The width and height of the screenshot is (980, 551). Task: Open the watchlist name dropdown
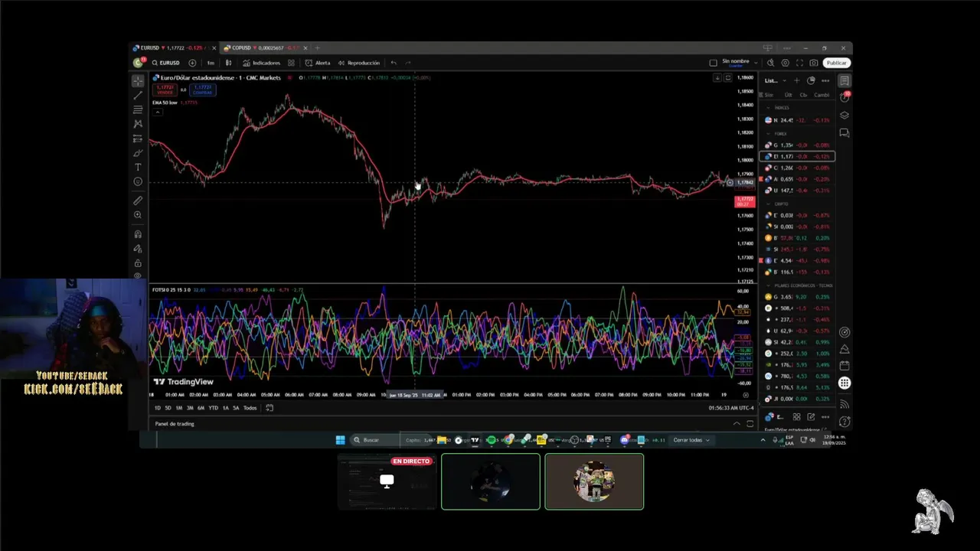click(774, 80)
